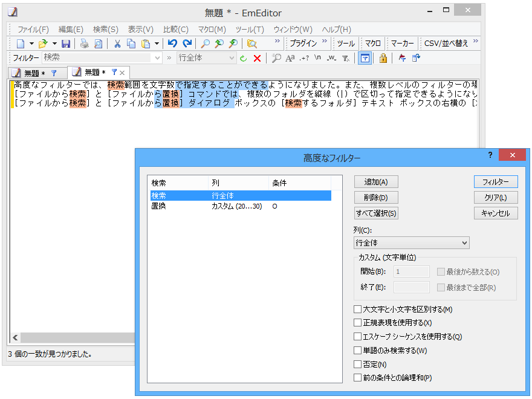Click the refresh filter icon

[244, 58]
